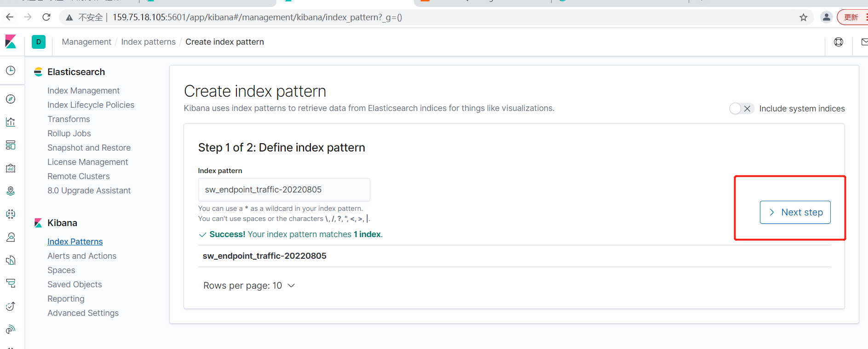Click the browser 更新 update button

pos(852,17)
